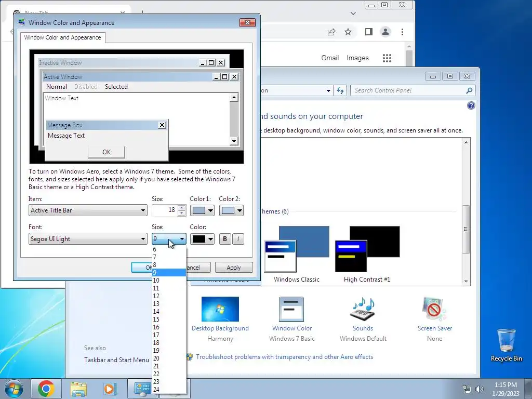Viewport: 532px width, 399px height.
Task: Click the volume speaker tray icon
Action: click(479, 389)
